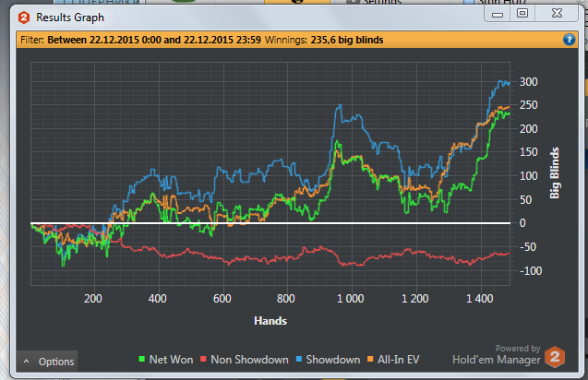This screenshot has height=380, width=588.
Task: Click the 1 400 label on the hands axis
Action: pos(480,299)
